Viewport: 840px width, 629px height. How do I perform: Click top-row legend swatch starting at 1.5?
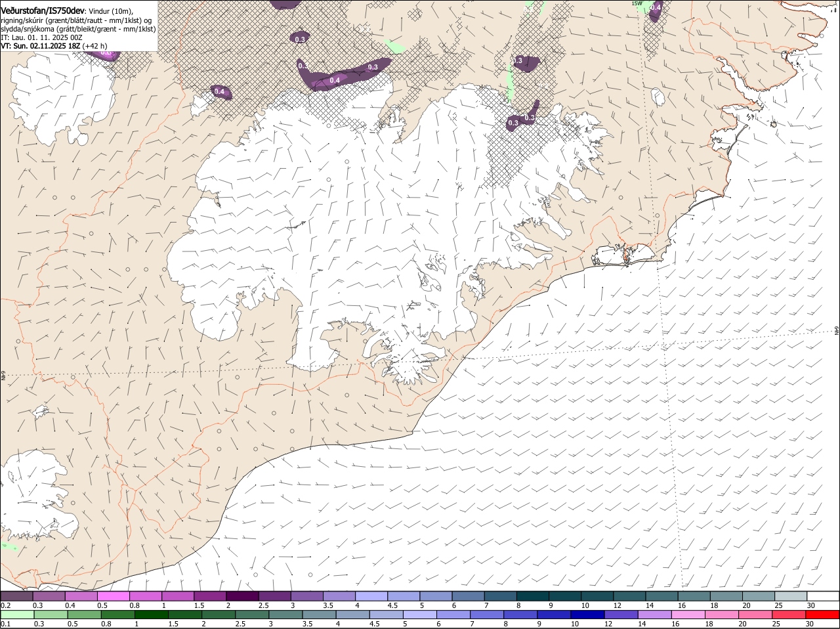tap(210, 596)
